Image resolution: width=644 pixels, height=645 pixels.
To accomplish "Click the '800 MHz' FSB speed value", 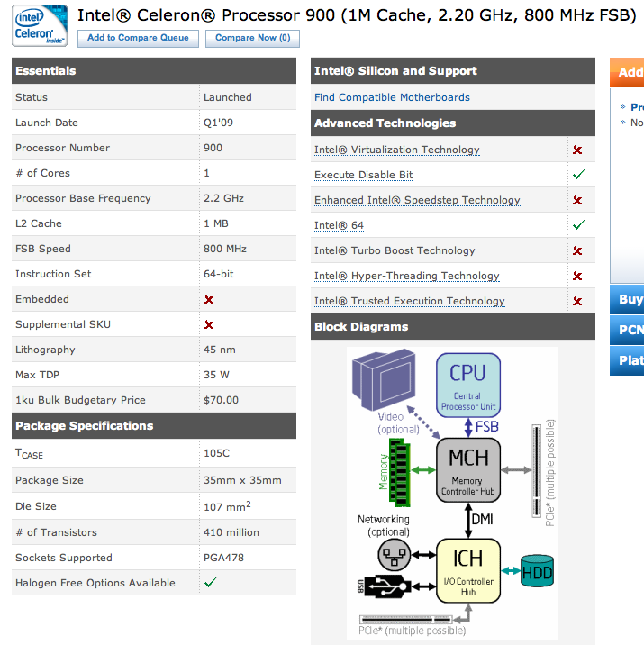I will pos(225,249).
